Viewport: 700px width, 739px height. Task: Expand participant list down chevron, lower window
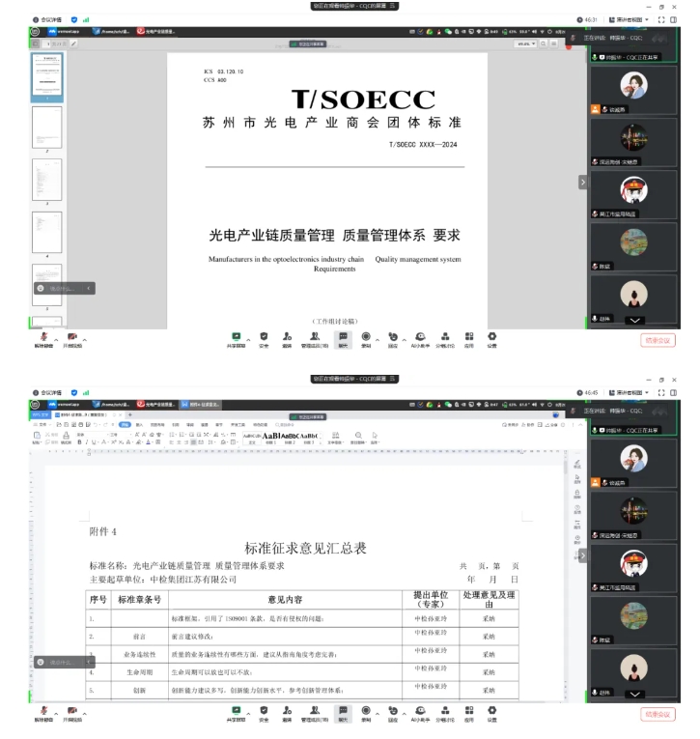tap(635, 695)
